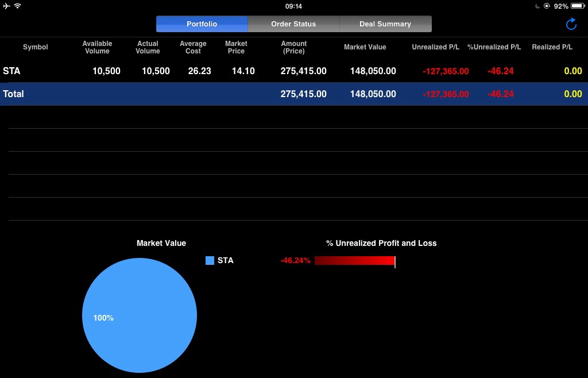The image size is (588, 378).
Task: Tap STA row unrealized loss -127,365.00
Action: (446, 71)
